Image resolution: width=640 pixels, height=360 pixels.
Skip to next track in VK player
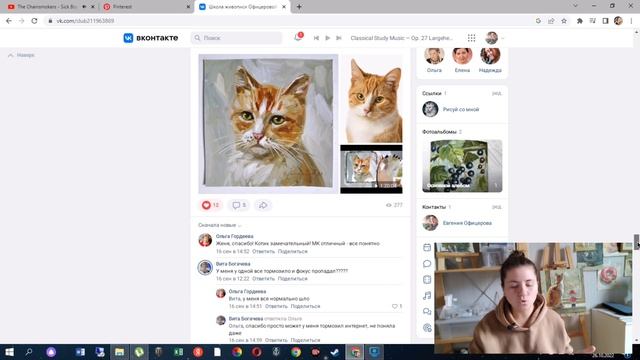pyautogui.click(x=338, y=38)
